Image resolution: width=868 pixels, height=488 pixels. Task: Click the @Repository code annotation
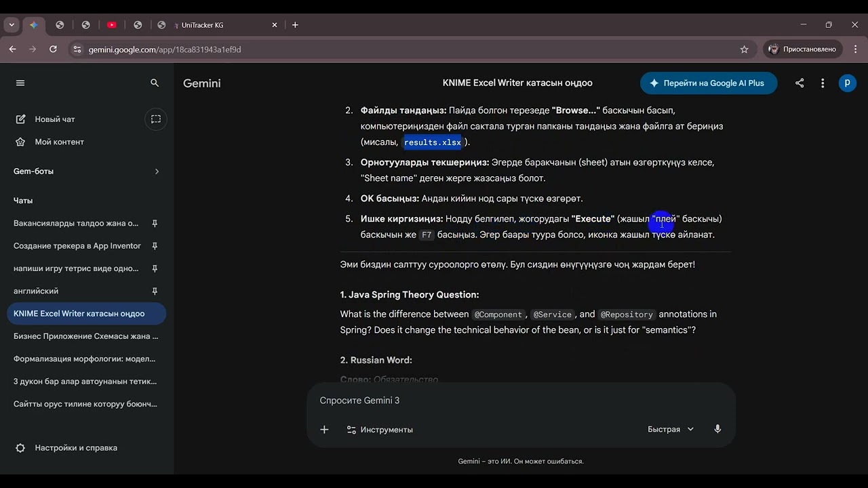[x=627, y=314]
